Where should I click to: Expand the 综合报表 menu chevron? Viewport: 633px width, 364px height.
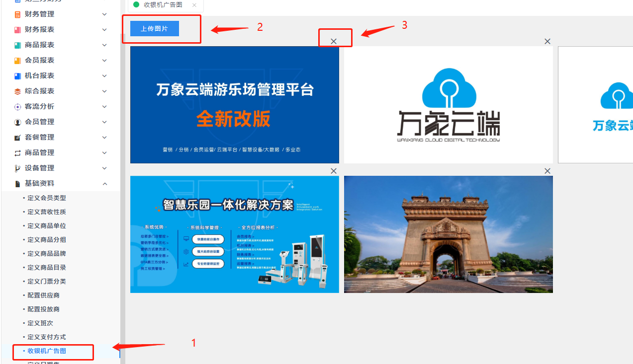104,91
